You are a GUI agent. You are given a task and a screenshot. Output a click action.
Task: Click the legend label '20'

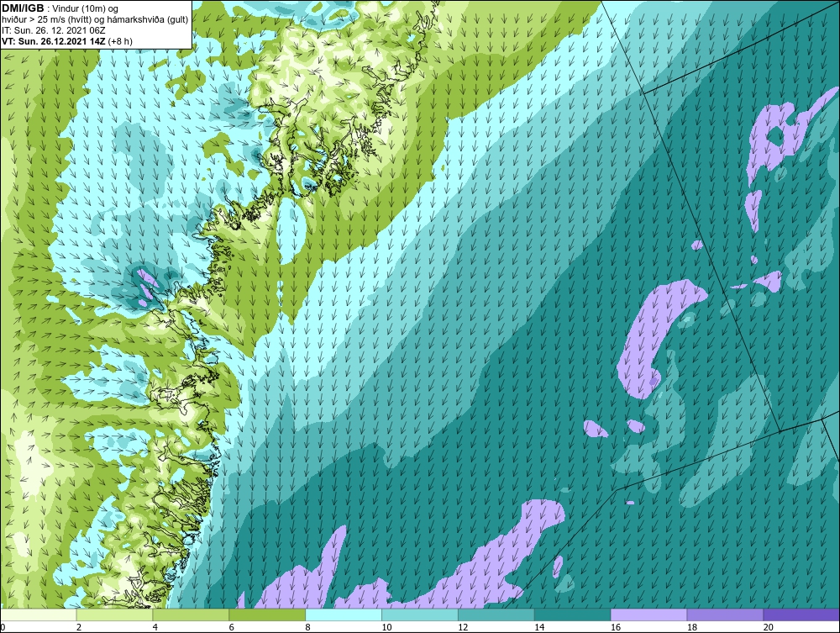click(x=769, y=627)
